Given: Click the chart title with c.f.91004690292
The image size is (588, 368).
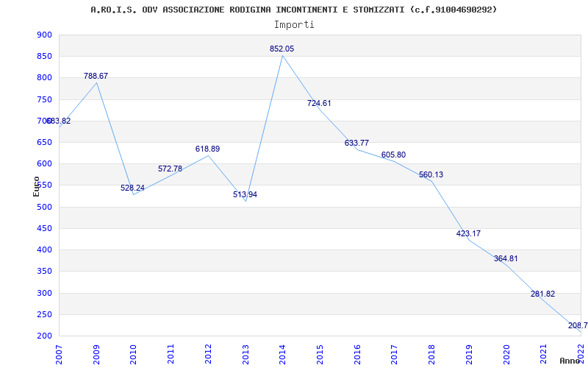Looking at the screenshot, I should click(293, 10).
